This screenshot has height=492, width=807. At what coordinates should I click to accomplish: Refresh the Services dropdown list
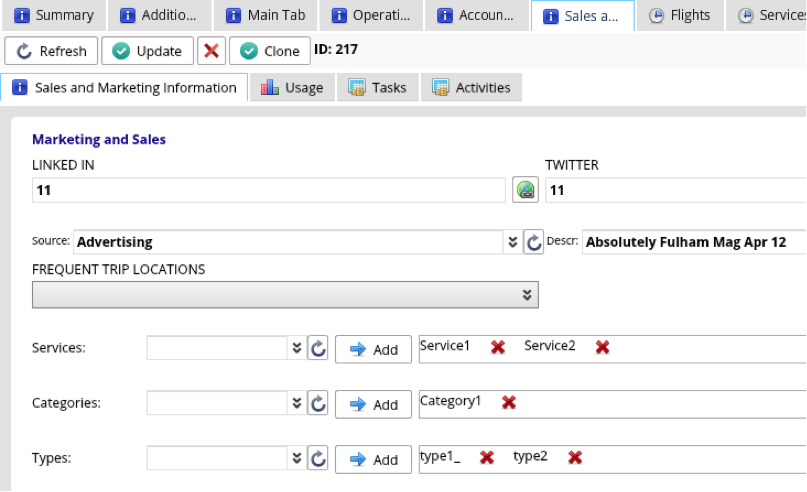pyautogui.click(x=318, y=348)
